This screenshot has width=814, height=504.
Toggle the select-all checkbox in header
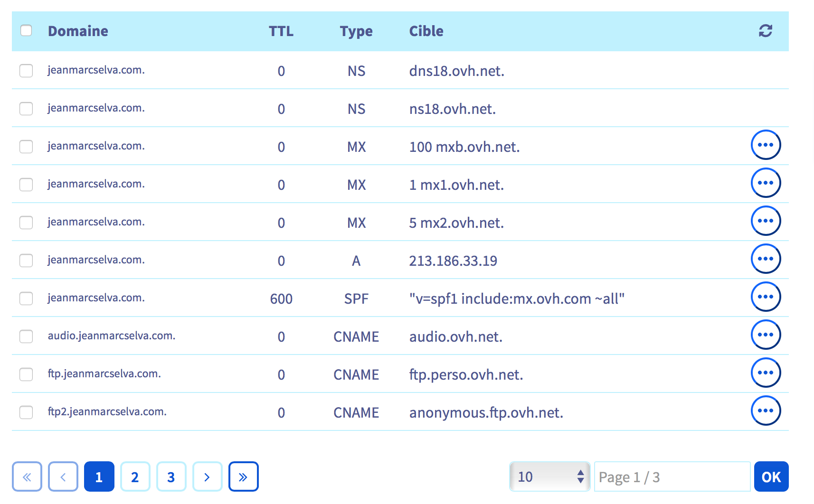tap(26, 30)
